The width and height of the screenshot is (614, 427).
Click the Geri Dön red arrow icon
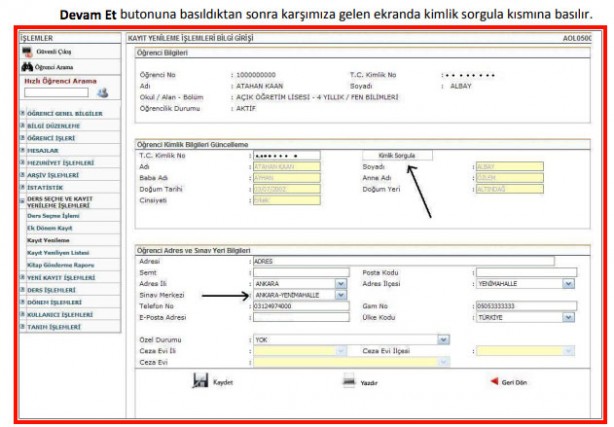click(495, 381)
